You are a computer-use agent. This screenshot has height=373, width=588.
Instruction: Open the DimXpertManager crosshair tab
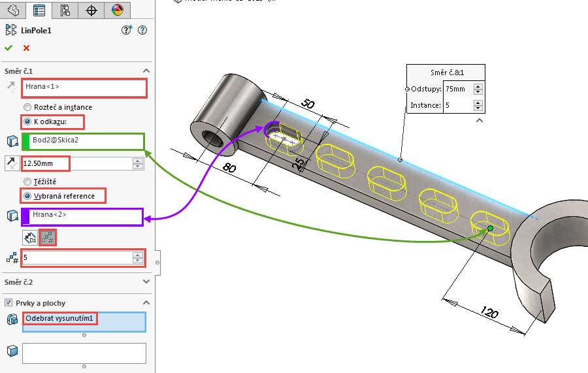(91, 10)
